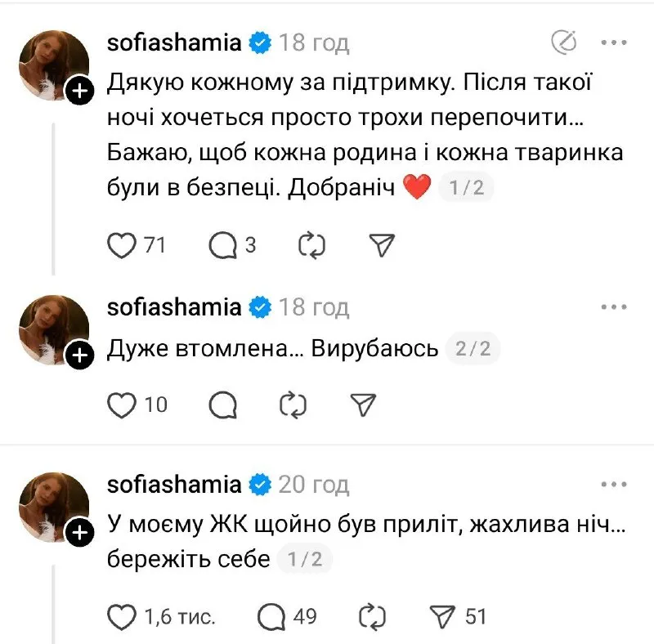Open sofiashamia profile from first post username
Image resolution: width=654 pixels, height=644 pixels.
(x=174, y=42)
